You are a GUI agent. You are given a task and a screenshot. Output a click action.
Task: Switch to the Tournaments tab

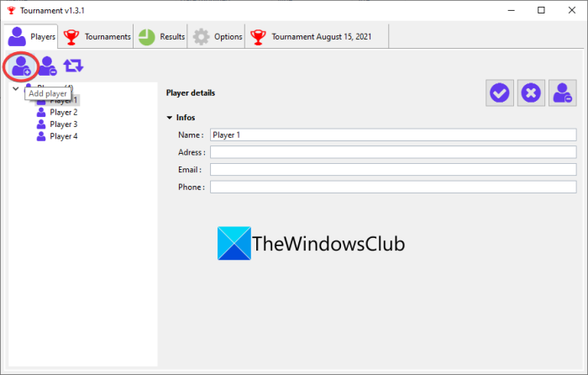click(x=97, y=37)
